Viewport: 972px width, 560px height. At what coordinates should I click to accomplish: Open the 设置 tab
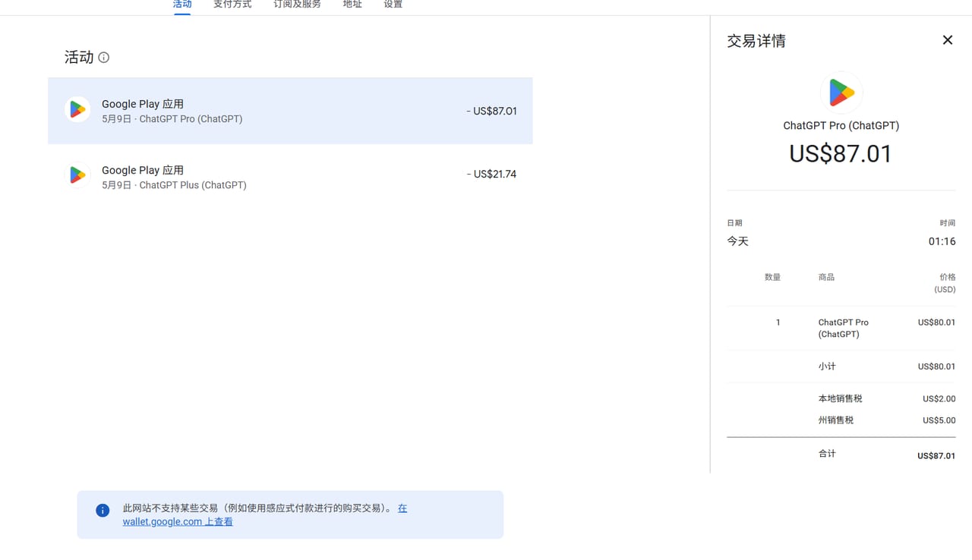click(393, 5)
